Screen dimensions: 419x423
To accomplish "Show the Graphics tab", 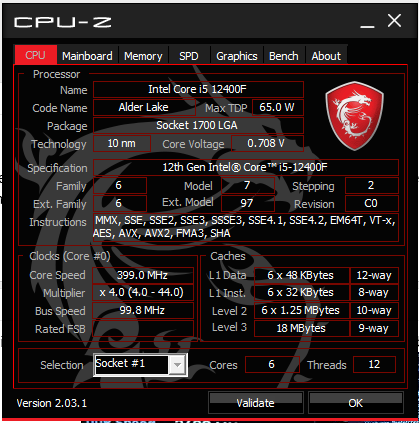I will 237,56.
